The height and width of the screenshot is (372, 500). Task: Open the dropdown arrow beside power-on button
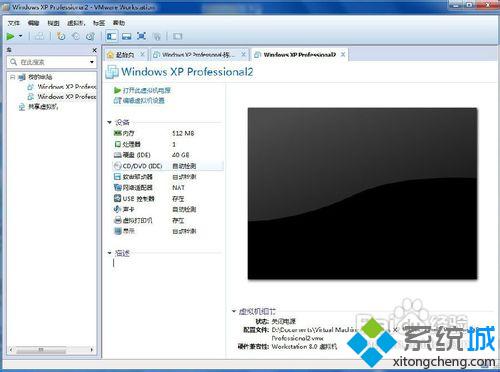21,36
